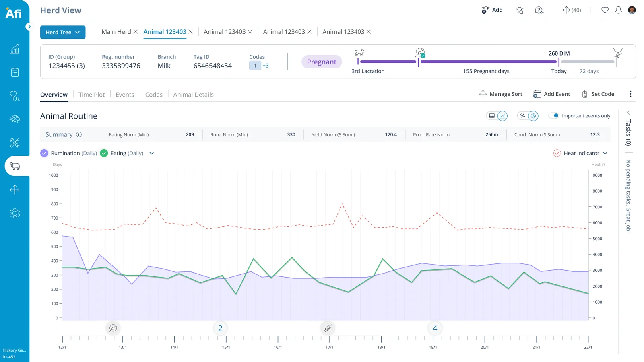Open the user profile avatar

point(632,10)
